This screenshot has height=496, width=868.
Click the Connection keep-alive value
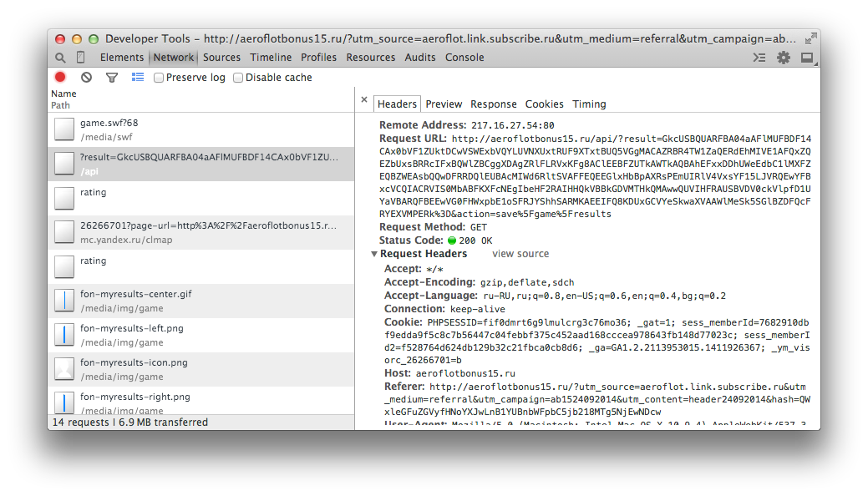coord(478,310)
